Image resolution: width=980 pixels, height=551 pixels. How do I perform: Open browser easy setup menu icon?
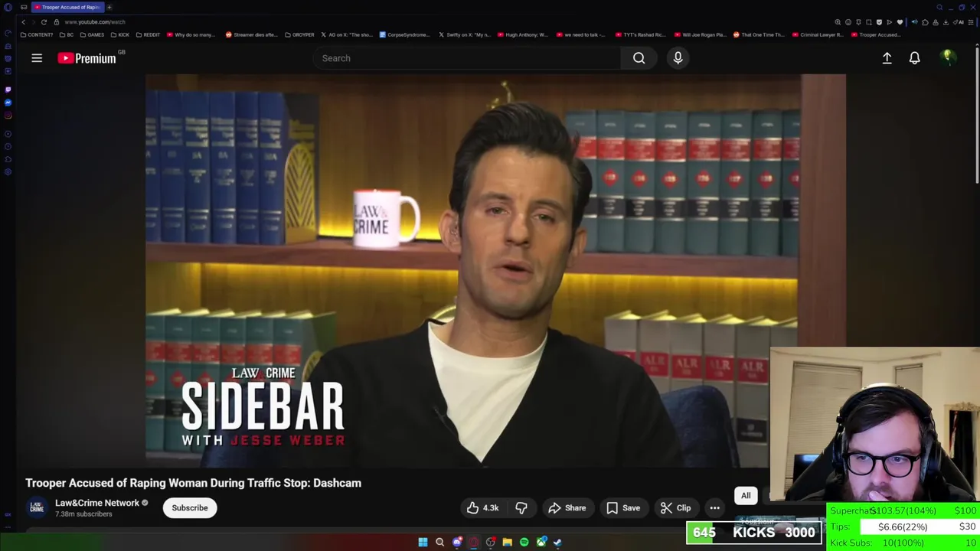(x=971, y=22)
